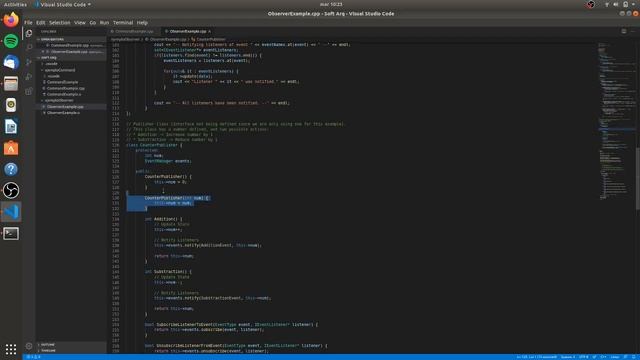
Task: Click the feedback icon in the status bar
Action: 626,357
